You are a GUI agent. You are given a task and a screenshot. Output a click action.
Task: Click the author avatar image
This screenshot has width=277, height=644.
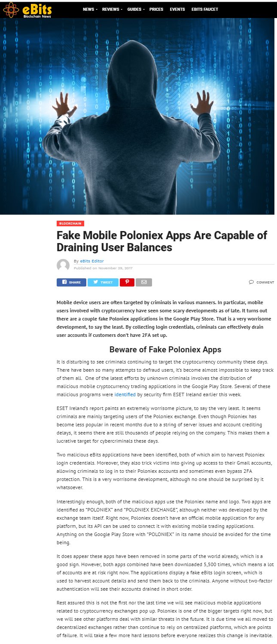(63, 265)
